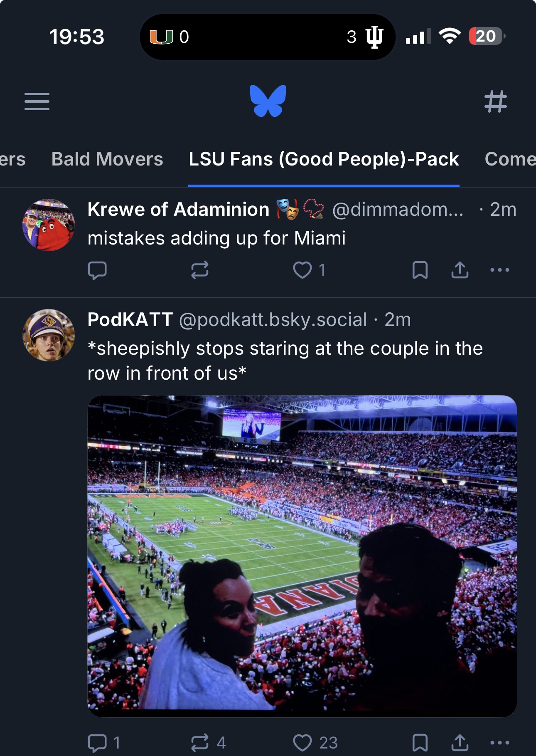Share the Krewe of Adaminion post
Screen dimensions: 536x756
[x=460, y=270]
